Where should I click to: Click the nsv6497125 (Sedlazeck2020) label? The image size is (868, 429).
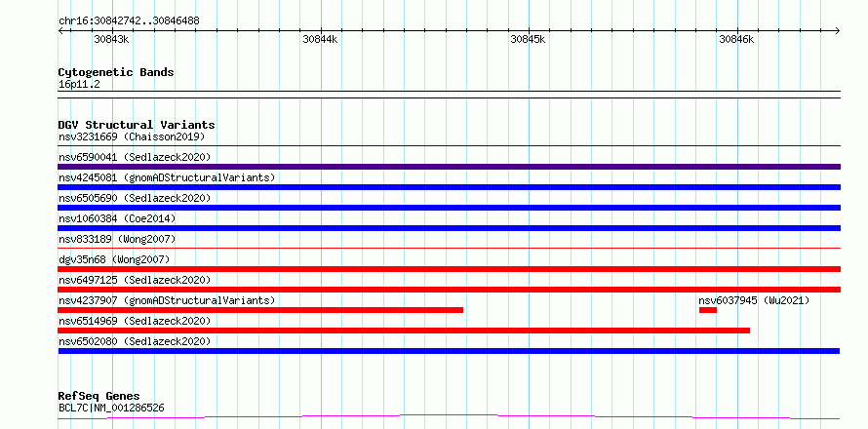(135, 280)
